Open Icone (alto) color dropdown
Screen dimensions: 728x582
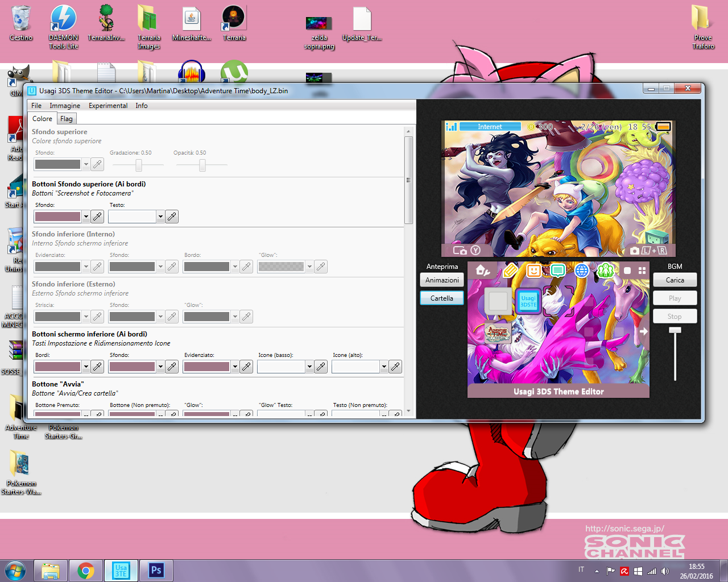point(384,367)
